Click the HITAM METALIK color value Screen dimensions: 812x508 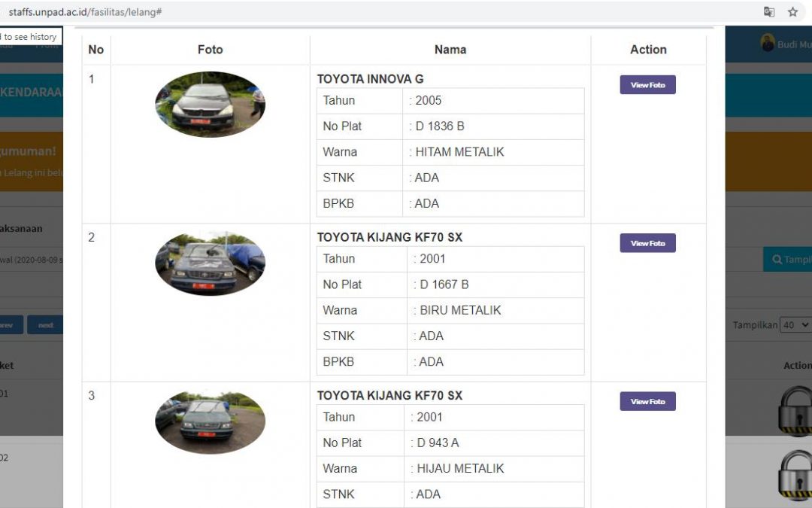(x=459, y=152)
